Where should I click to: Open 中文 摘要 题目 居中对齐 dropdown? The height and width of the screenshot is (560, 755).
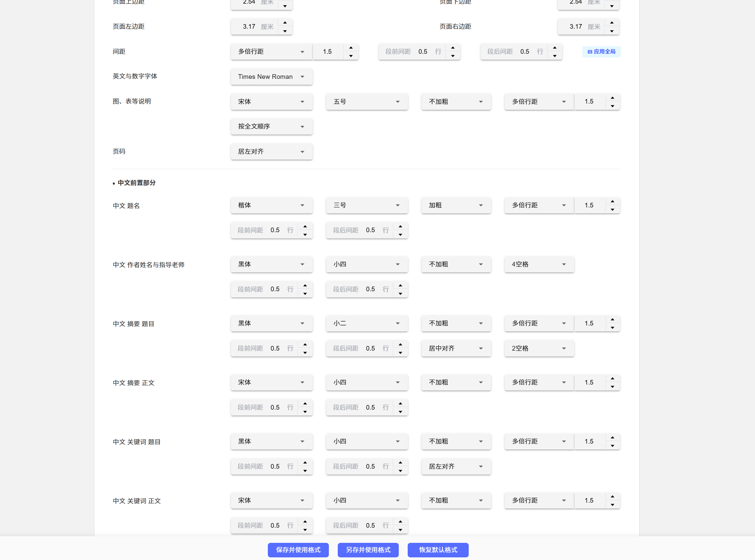pos(456,348)
